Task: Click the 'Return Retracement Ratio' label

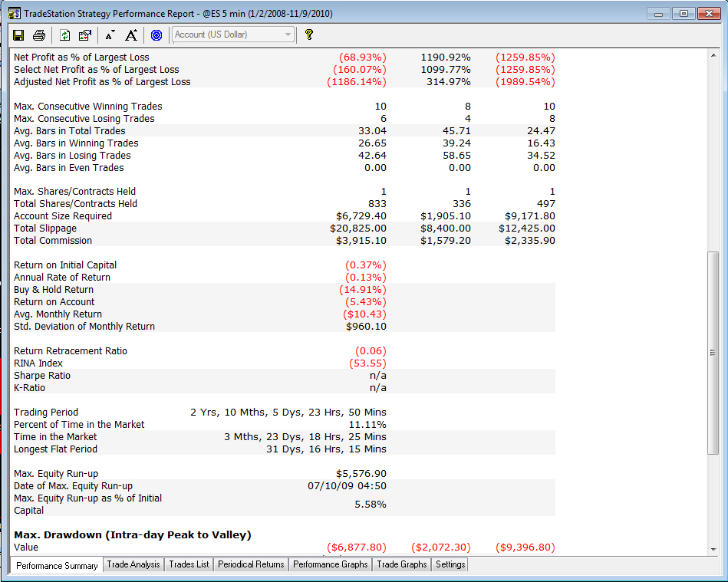Action: coord(71,351)
